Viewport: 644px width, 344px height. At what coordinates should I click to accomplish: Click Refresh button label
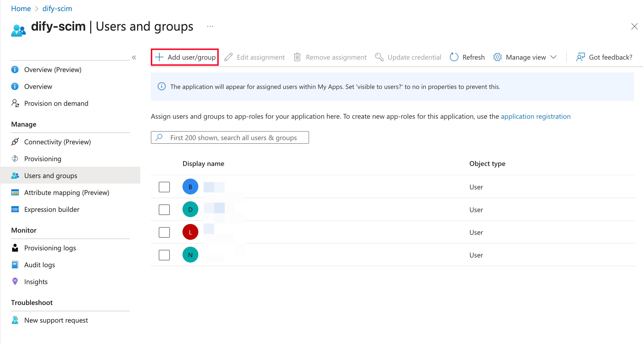tap(474, 57)
